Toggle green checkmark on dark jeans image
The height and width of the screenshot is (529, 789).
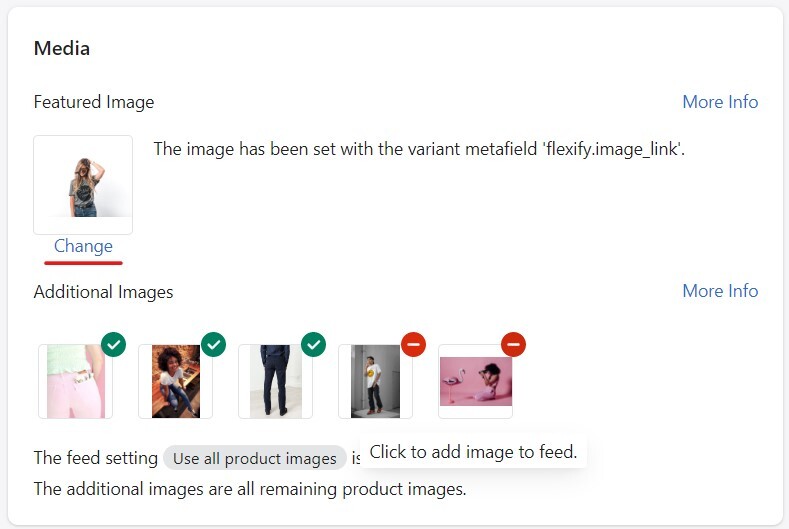pos(314,345)
